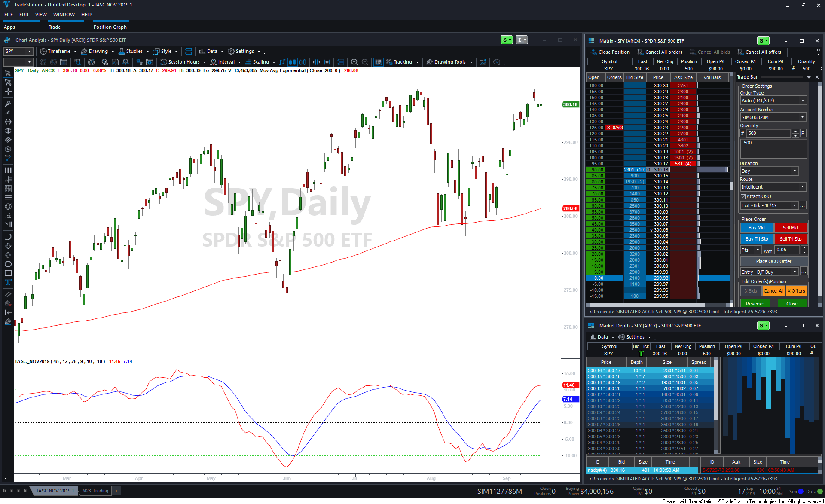825x504 pixels.
Task: Switch to the M2K Trading tab
Action: click(95, 491)
